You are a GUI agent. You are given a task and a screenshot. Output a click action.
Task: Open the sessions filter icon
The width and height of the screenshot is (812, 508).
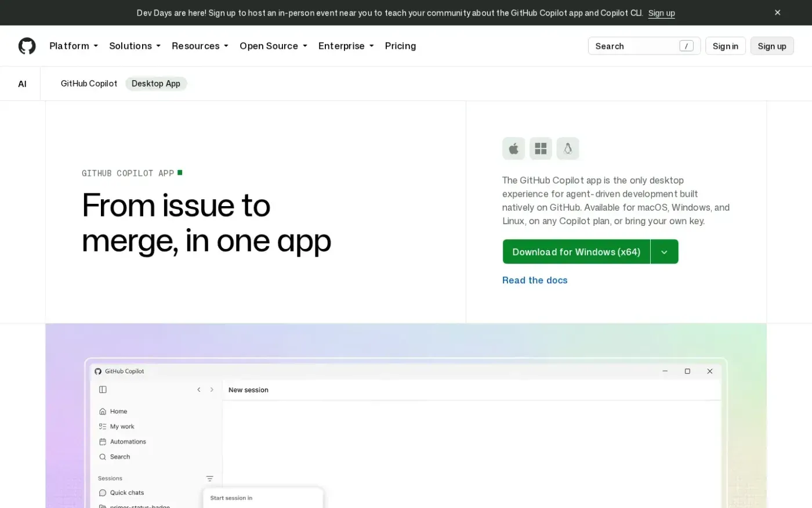(209, 478)
